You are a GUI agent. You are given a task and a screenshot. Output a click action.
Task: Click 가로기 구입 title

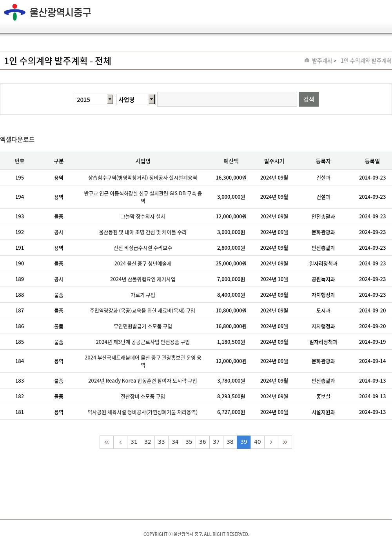point(143,295)
